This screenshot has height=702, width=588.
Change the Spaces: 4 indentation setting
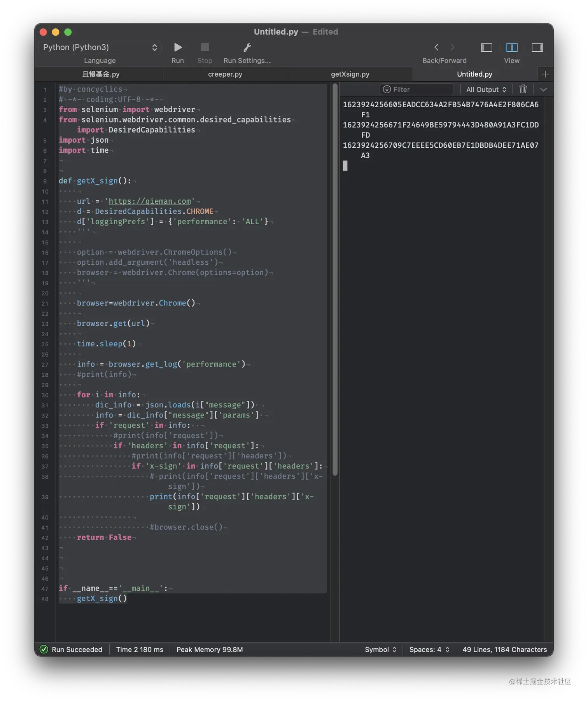click(429, 650)
